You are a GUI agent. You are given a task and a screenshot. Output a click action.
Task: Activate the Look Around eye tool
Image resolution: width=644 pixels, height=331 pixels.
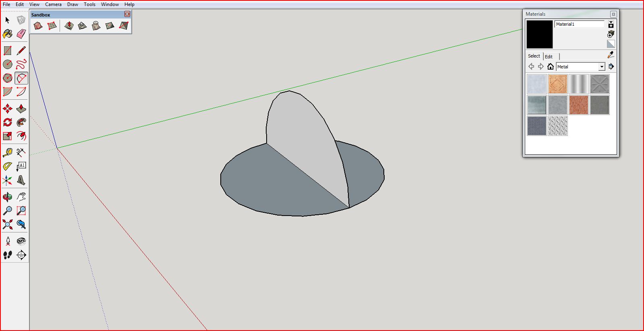[x=21, y=241]
